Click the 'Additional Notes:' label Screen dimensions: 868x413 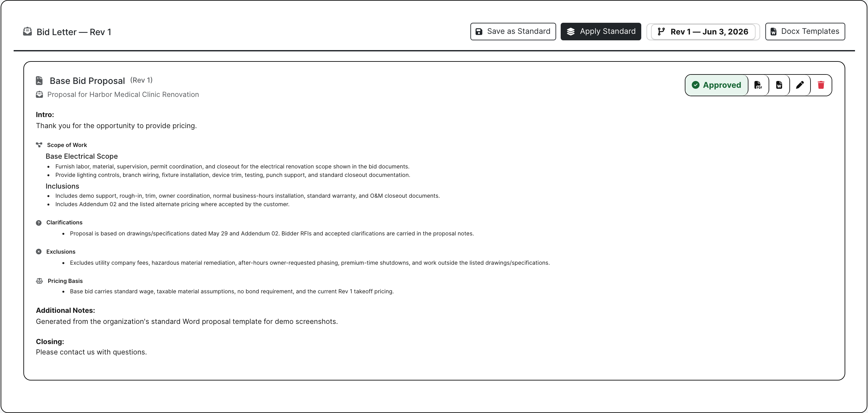(65, 311)
